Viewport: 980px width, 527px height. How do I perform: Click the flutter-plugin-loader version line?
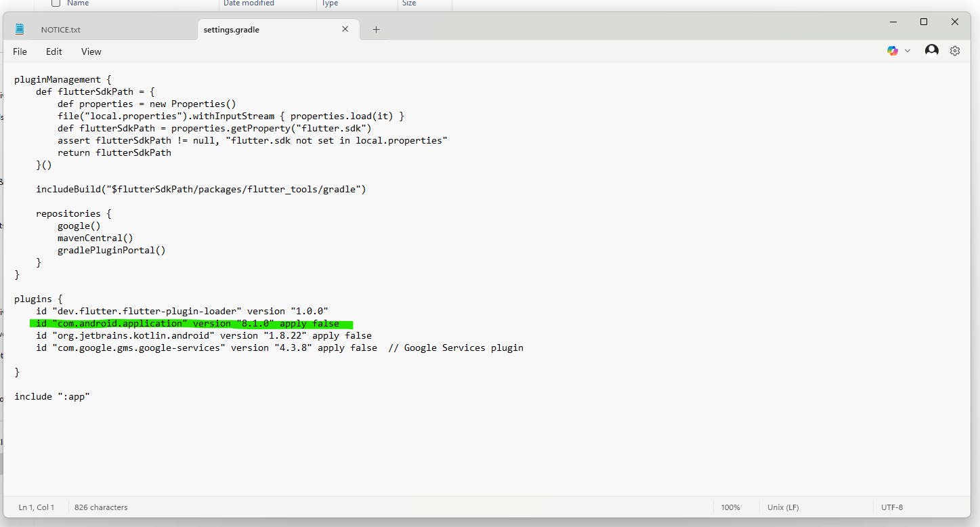(x=182, y=311)
